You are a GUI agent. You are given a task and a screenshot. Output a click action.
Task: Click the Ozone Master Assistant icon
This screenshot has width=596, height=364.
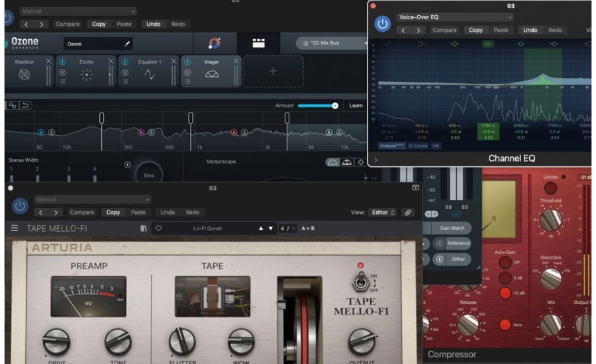[215, 44]
